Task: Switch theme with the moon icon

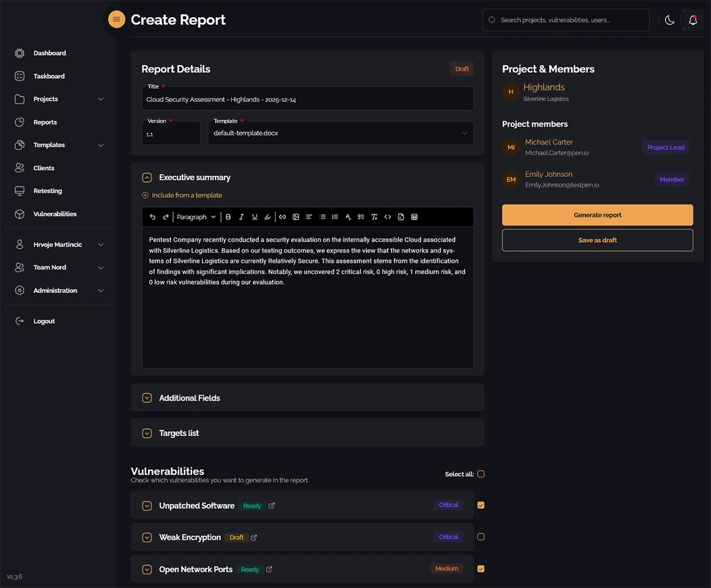Action: [670, 20]
